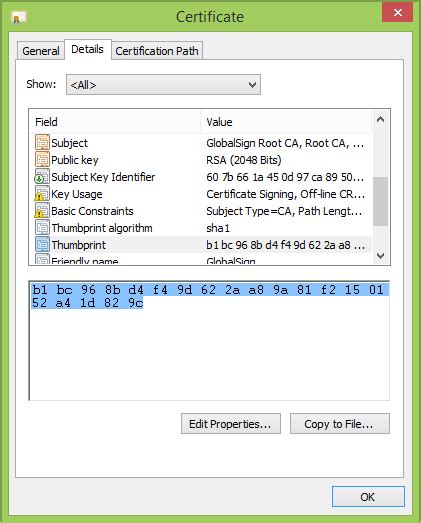Click the Key Usage warning icon

[42, 193]
